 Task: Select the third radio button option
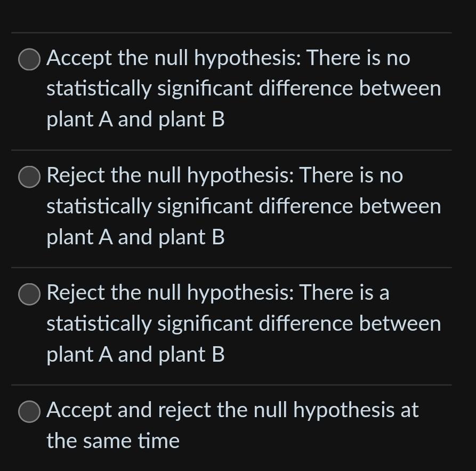29,293
